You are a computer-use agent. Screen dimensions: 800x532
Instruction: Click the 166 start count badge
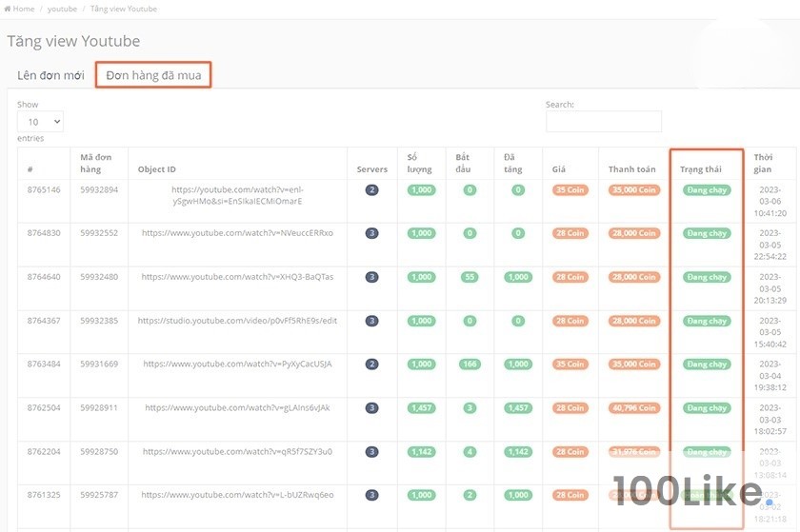click(x=470, y=365)
